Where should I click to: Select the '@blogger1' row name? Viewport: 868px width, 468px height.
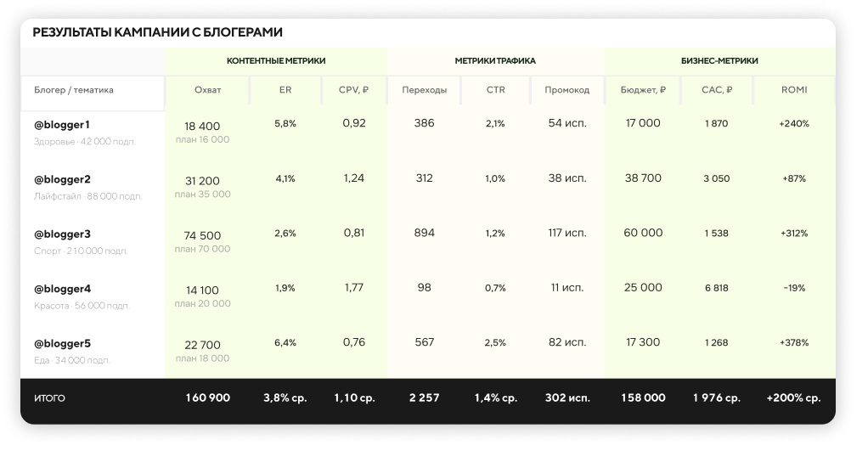tap(62, 125)
